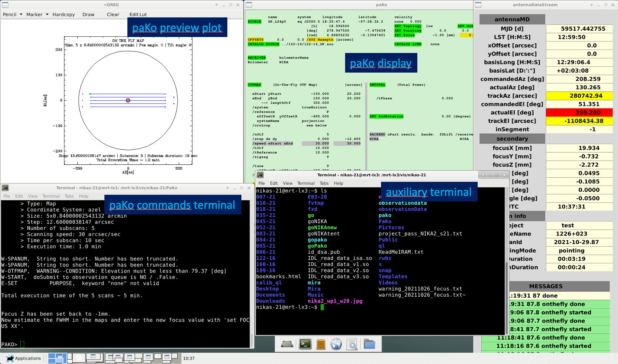Click the Hardcopy button in GREG
Screen dimensions: 618x364
click(x=64, y=14)
